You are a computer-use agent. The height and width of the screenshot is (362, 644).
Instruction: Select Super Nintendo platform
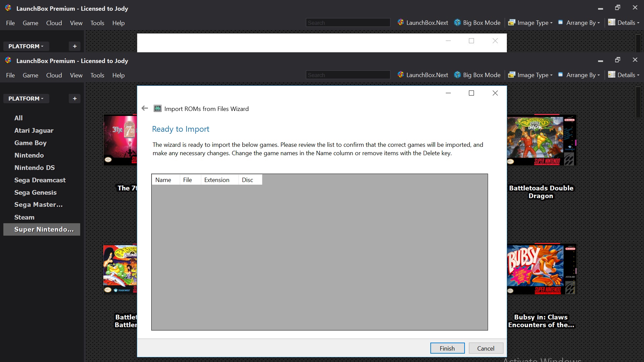42,229
